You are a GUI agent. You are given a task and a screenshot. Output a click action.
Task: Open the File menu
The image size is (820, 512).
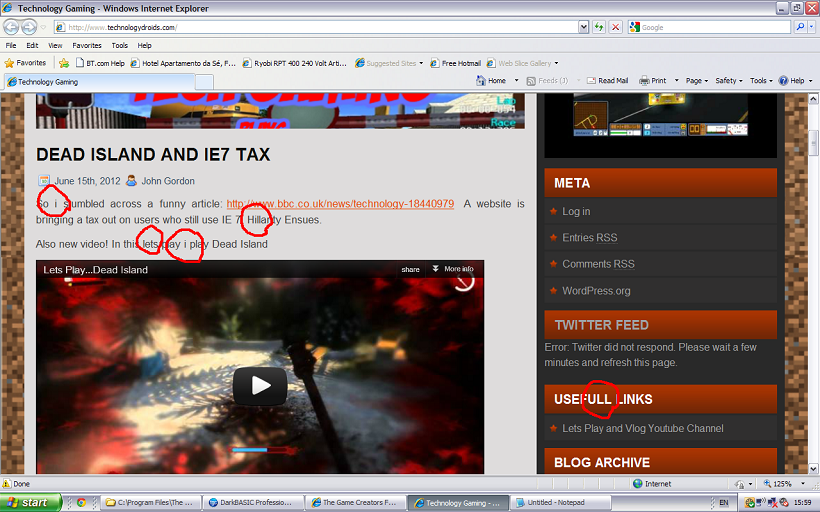(x=11, y=45)
